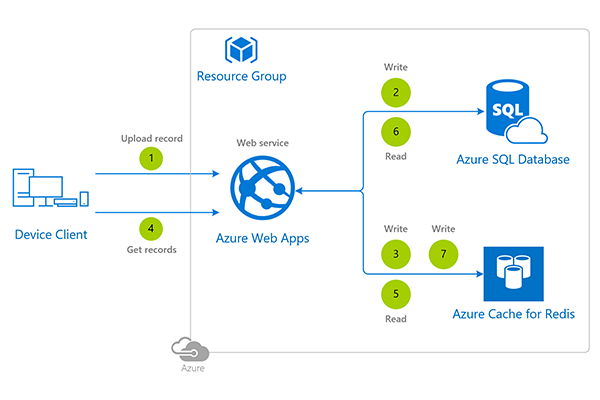Click the Read label below circle 6
This screenshot has width=600, height=400.
(396, 156)
